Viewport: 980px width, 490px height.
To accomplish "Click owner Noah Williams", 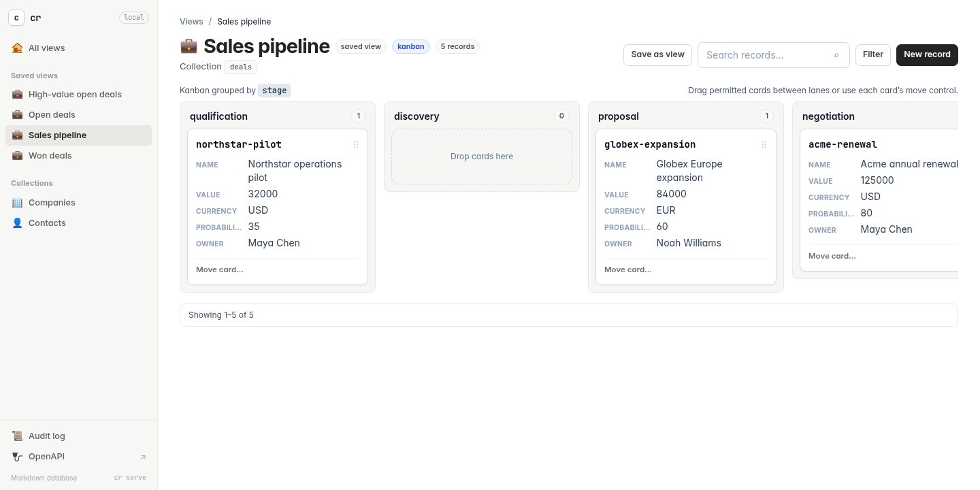I will click(689, 243).
